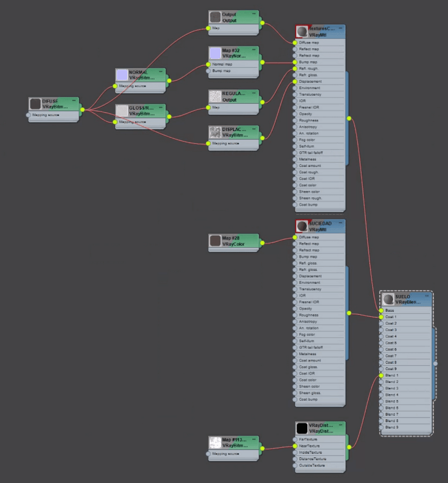Click the NearTexture input socket on VRayDist
448x483 pixels.
295,446
